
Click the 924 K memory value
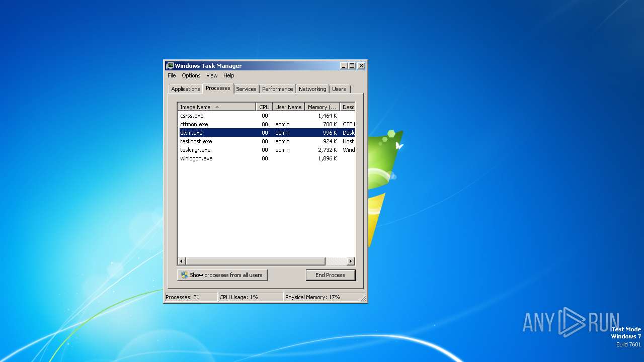tap(330, 141)
